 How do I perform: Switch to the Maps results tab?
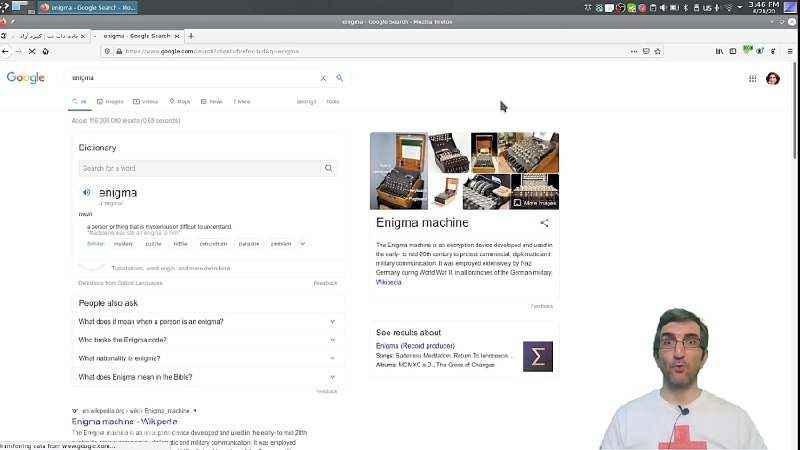180,102
